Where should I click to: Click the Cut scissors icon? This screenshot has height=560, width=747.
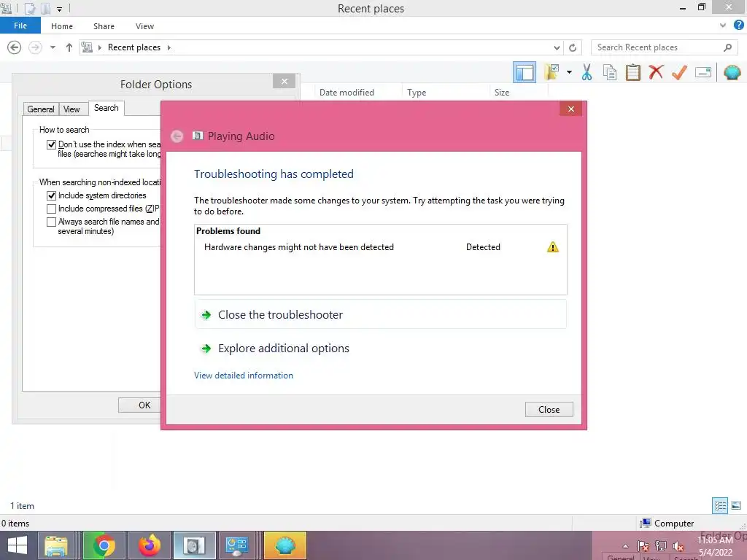587,72
